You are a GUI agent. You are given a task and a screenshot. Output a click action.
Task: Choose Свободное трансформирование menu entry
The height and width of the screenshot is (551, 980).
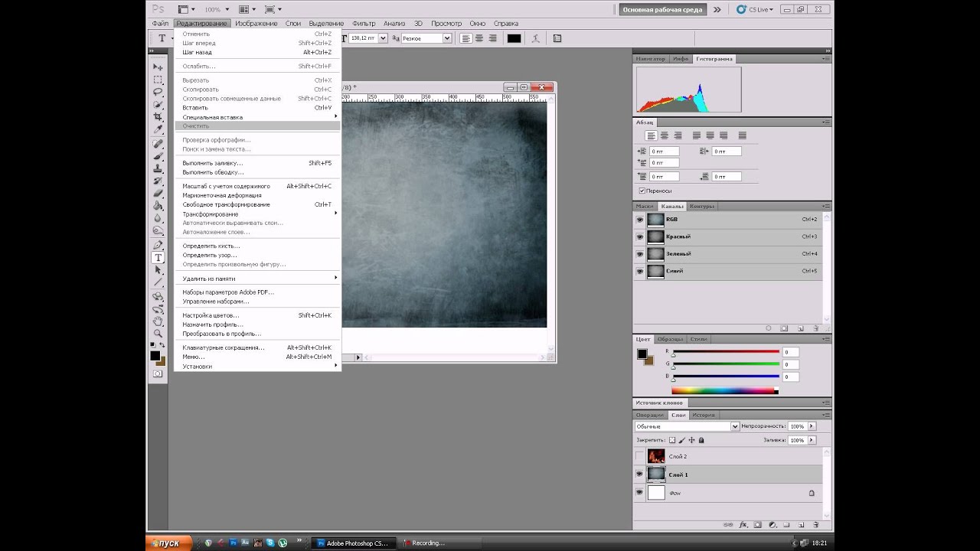tap(257, 204)
